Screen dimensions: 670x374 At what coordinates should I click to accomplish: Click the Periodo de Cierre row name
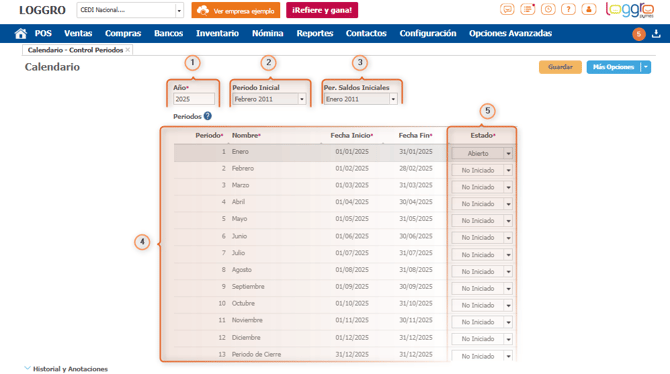tap(256, 354)
